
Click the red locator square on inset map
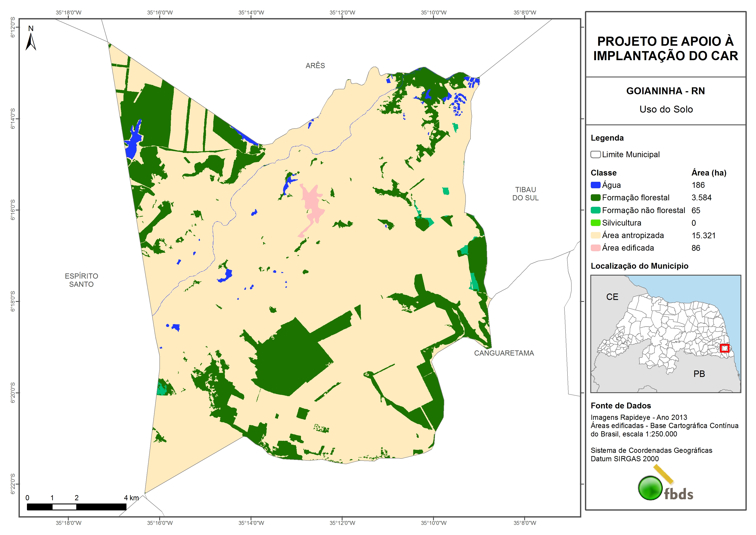(x=724, y=348)
